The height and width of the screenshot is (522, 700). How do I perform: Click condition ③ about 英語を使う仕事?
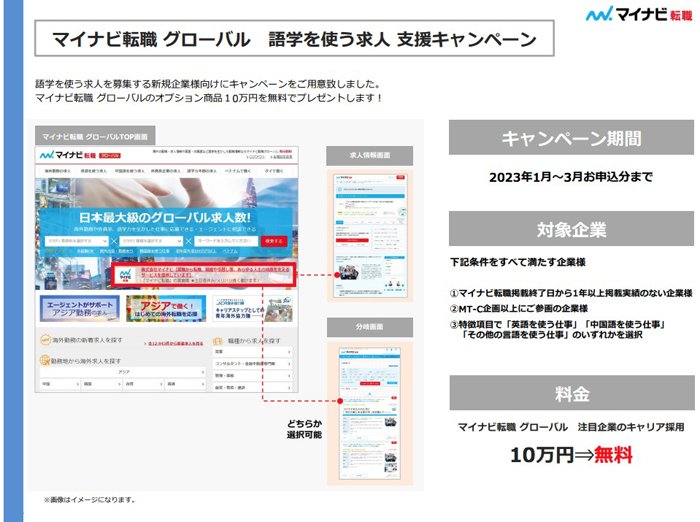click(558, 330)
